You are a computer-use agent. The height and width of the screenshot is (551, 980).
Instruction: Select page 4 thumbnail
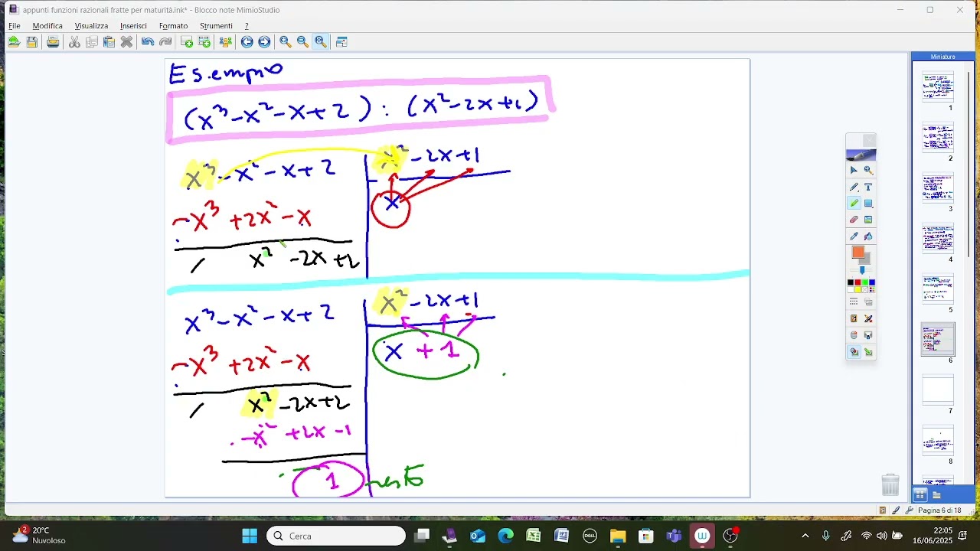[x=938, y=238]
